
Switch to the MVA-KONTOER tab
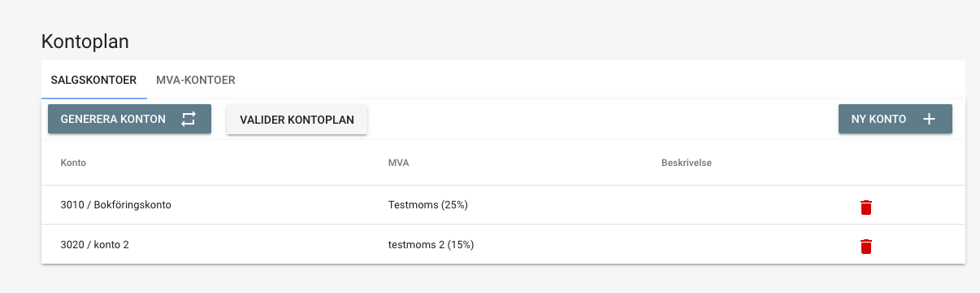[196, 81]
